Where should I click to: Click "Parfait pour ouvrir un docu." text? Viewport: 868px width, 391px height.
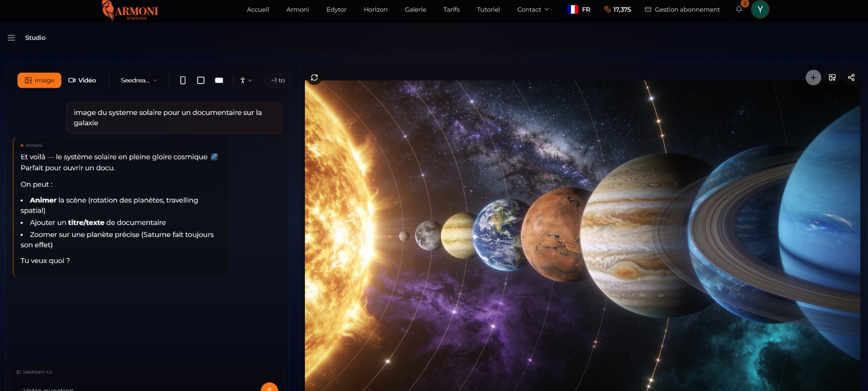pos(68,168)
